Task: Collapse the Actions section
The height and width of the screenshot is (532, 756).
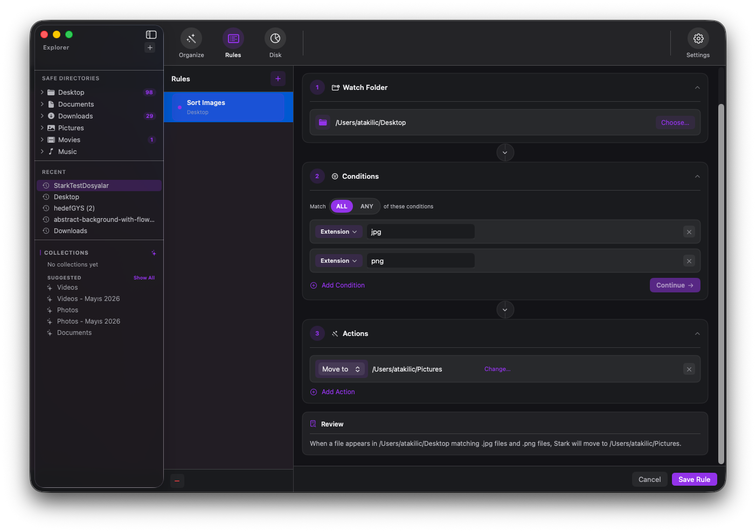Action: (697, 333)
